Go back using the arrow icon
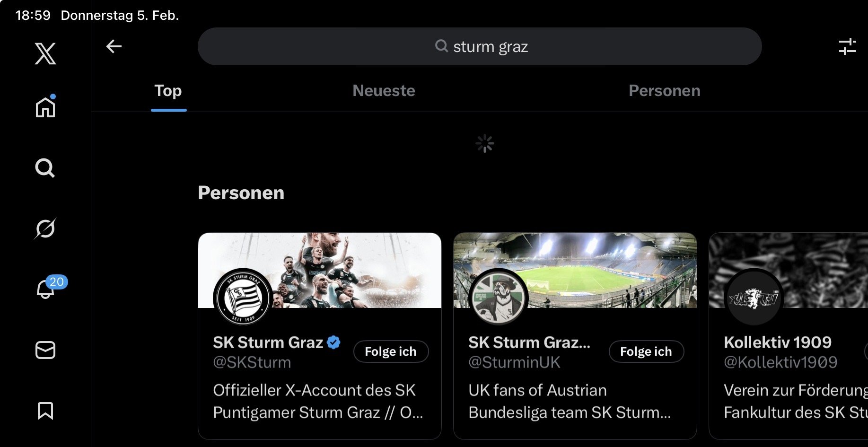Viewport: 868px width, 447px height. pyautogui.click(x=114, y=46)
